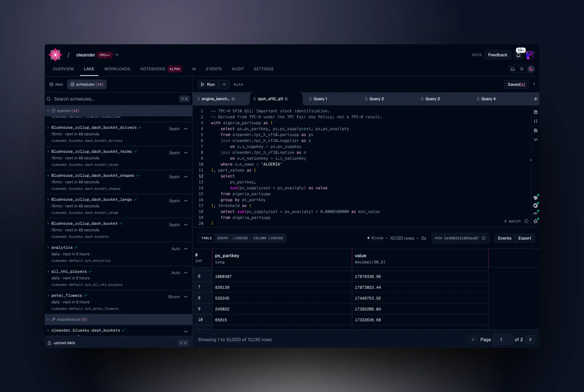Image resolution: width=584 pixels, height=392 pixels.
Task: Open the WORKLOADS tab
Action: coord(117,69)
